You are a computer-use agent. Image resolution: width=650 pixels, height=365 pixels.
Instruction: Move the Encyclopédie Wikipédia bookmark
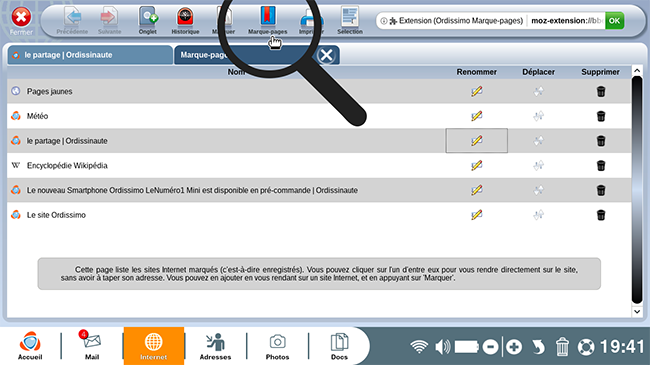point(538,165)
